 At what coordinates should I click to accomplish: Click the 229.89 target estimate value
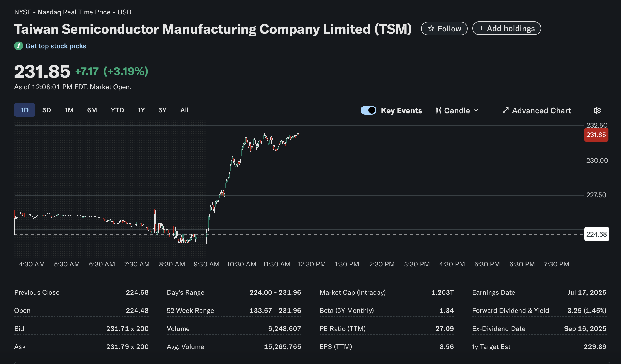tap(595, 347)
